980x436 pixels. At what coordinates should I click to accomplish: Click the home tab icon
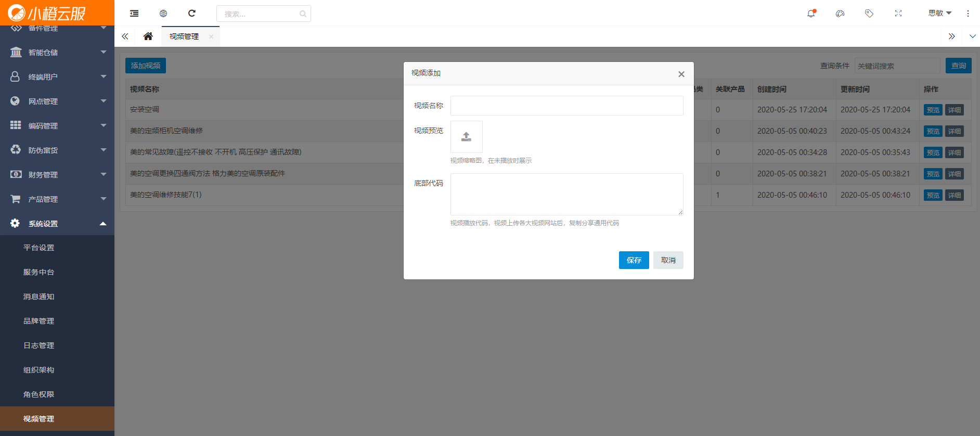tap(148, 36)
